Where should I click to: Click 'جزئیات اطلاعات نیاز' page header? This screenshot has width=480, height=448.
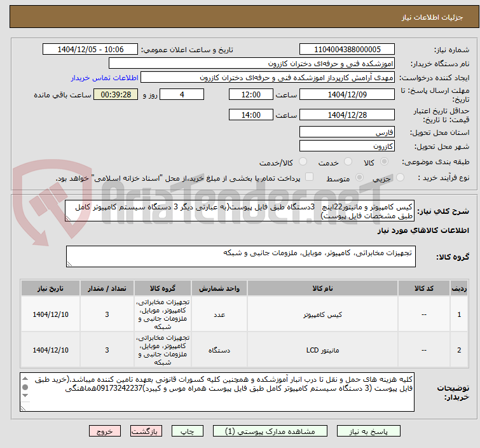pyautogui.click(x=432, y=17)
